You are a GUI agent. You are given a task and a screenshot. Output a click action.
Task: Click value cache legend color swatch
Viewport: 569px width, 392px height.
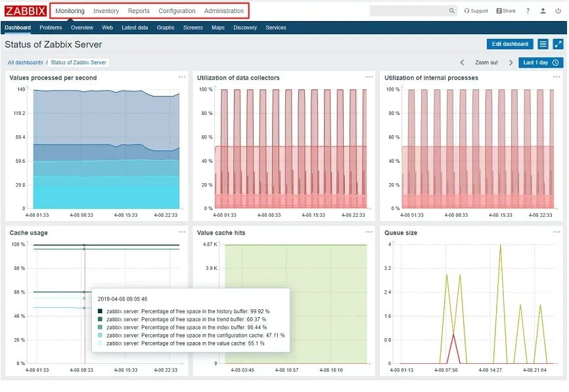(100, 343)
